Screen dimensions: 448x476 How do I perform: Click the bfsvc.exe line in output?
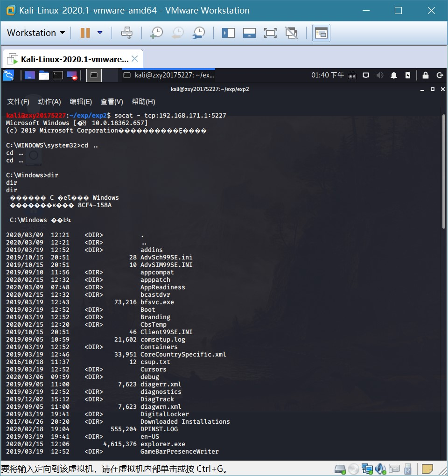[90, 302]
